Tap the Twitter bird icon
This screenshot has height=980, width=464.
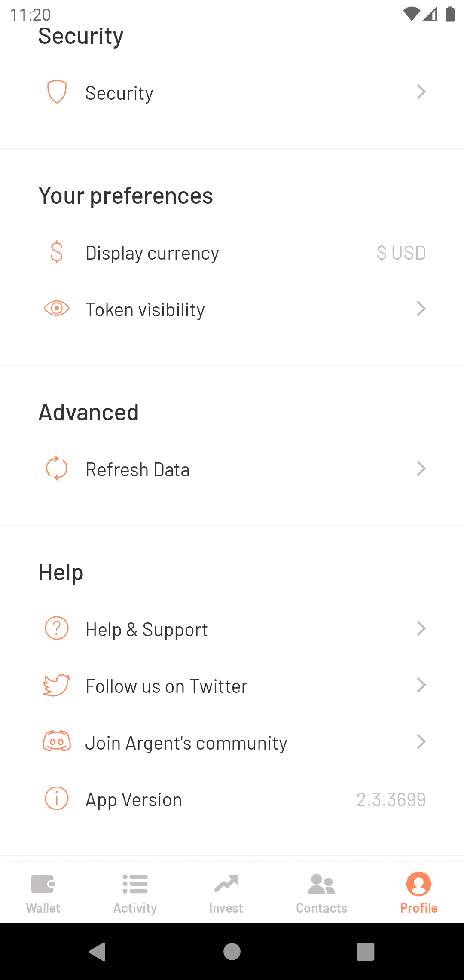[x=57, y=685]
